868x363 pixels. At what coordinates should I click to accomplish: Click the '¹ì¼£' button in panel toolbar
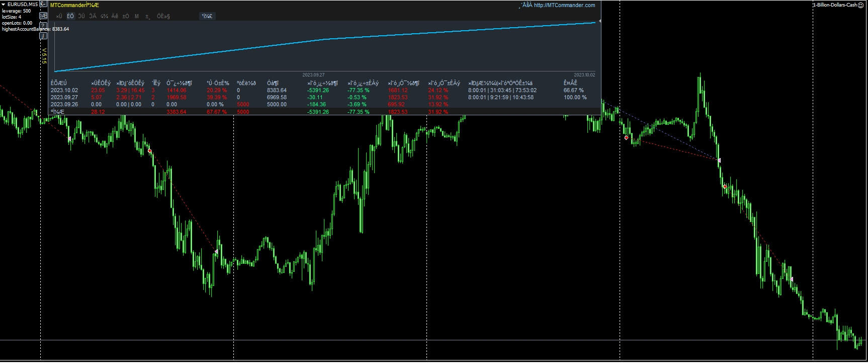tap(207, 16)
